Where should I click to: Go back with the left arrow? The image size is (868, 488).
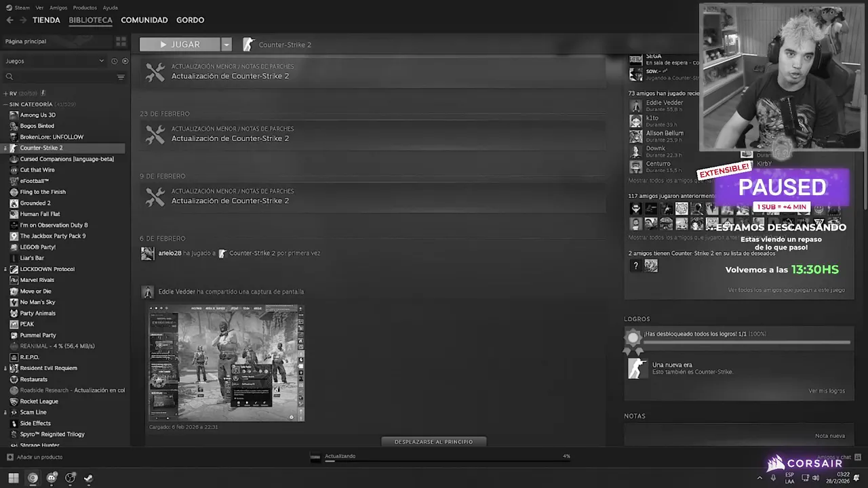coord(9,20)
